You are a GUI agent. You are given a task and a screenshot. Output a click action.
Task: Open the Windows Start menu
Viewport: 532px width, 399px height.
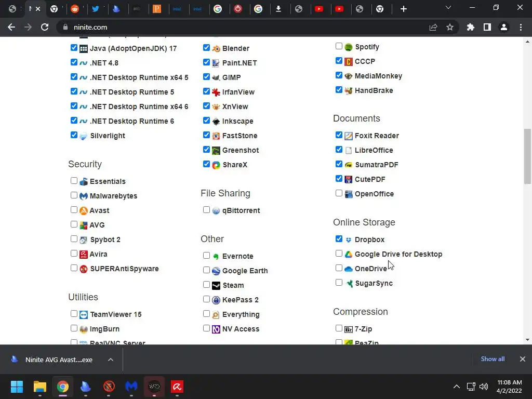17,387
